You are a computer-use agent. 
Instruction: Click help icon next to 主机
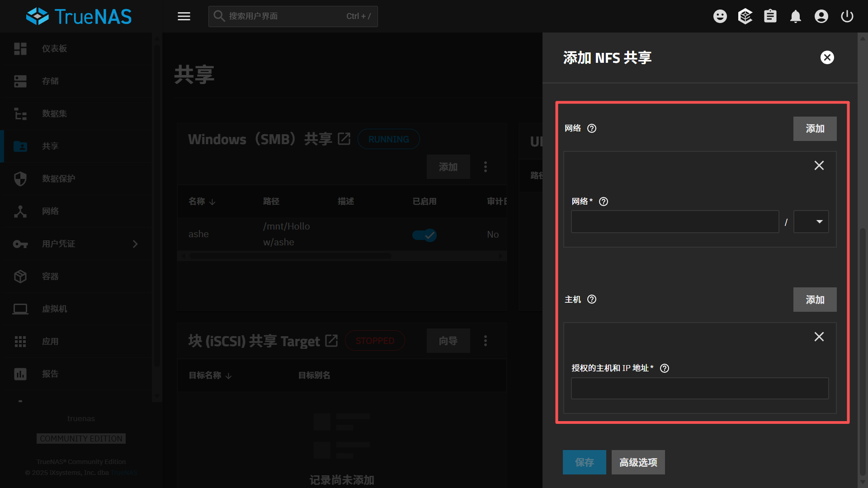pyautogui.click(x=591, y=299)
